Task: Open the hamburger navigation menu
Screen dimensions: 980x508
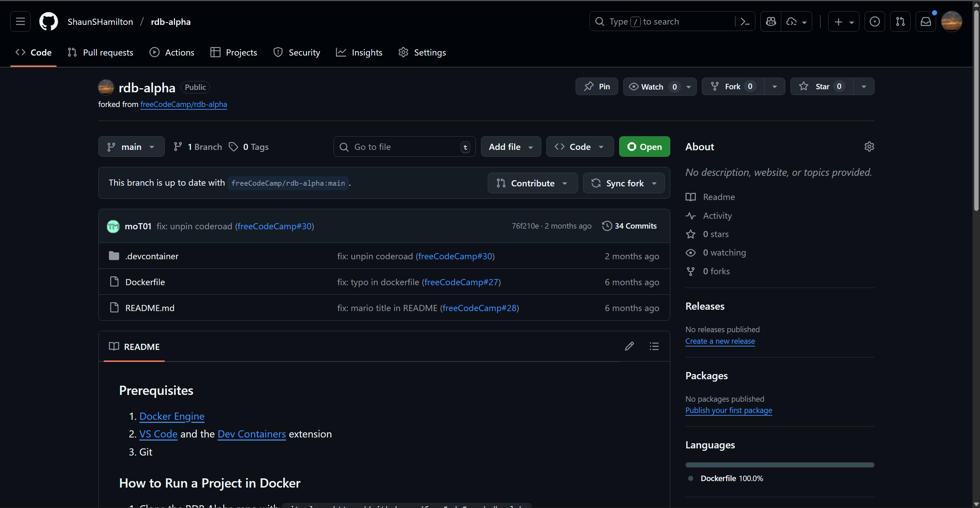Action: pyautogui.click(x=20, y=22)
